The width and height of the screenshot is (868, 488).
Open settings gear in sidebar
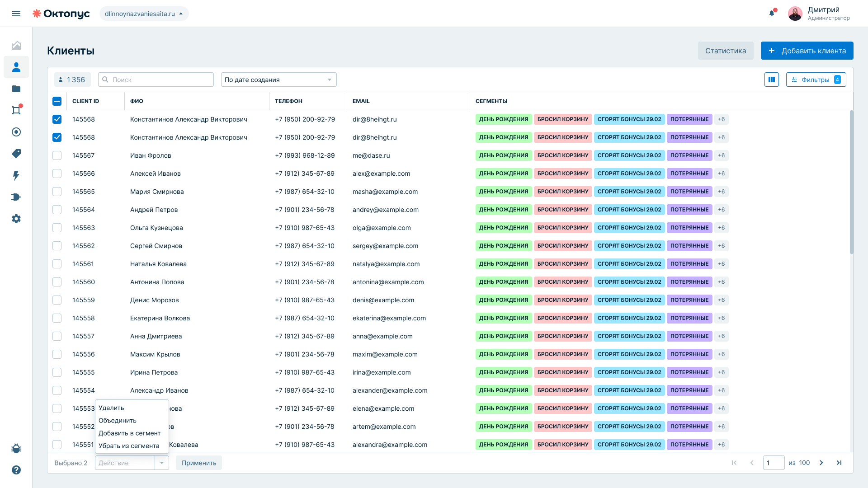16,219
